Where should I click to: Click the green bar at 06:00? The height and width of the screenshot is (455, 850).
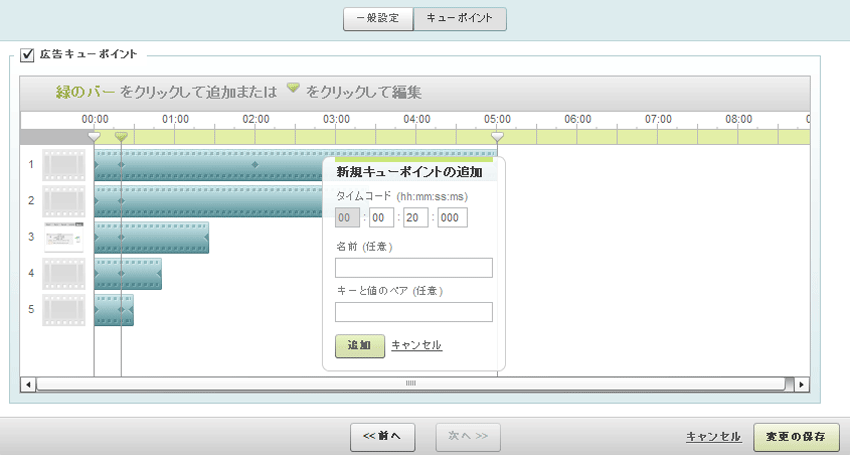point(577,137)
